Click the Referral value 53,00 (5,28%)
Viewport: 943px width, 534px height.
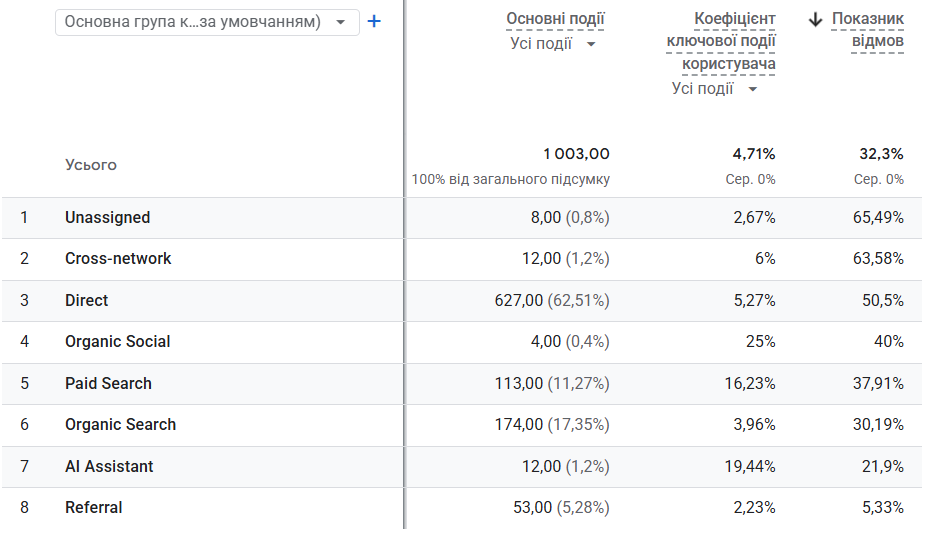[561, 508]
